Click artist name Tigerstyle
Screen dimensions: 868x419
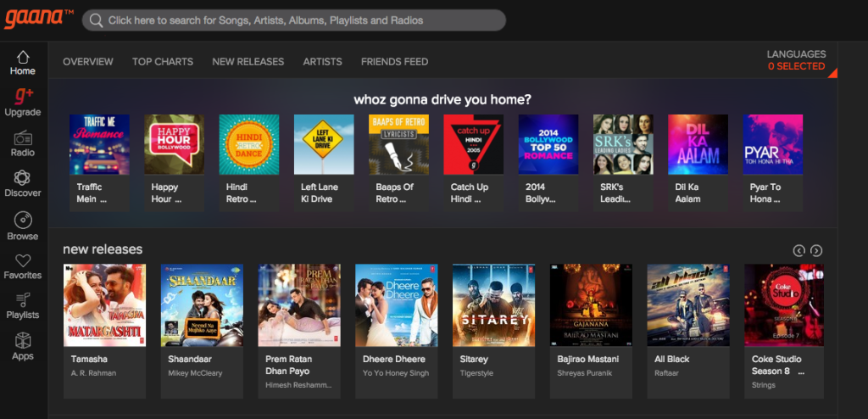pos(476,373)
